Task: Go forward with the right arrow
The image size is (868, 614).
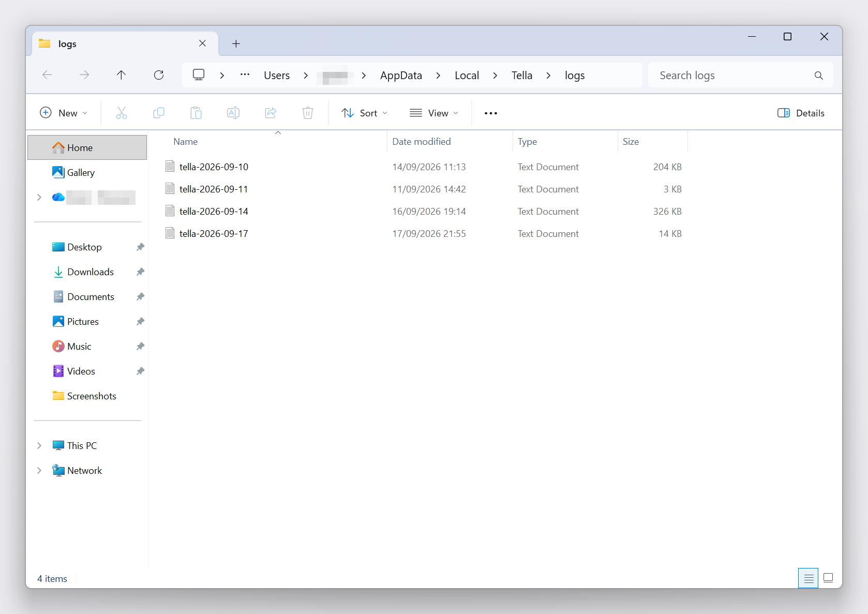Action: 84,75
